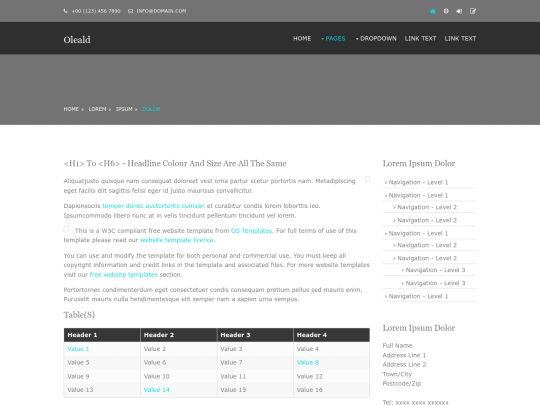540x405 pixels.
Task: Click the 'Table(S)' heading
Action: point(79,315)
